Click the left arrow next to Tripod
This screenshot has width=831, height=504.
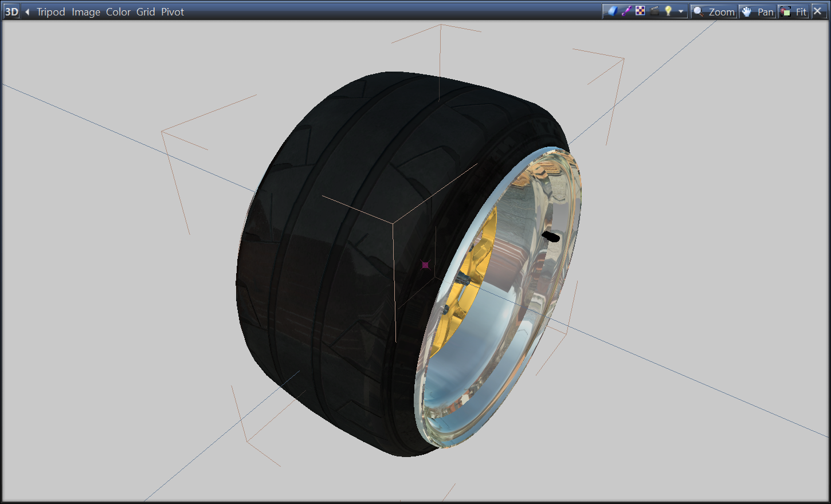[x=27, y=11]
